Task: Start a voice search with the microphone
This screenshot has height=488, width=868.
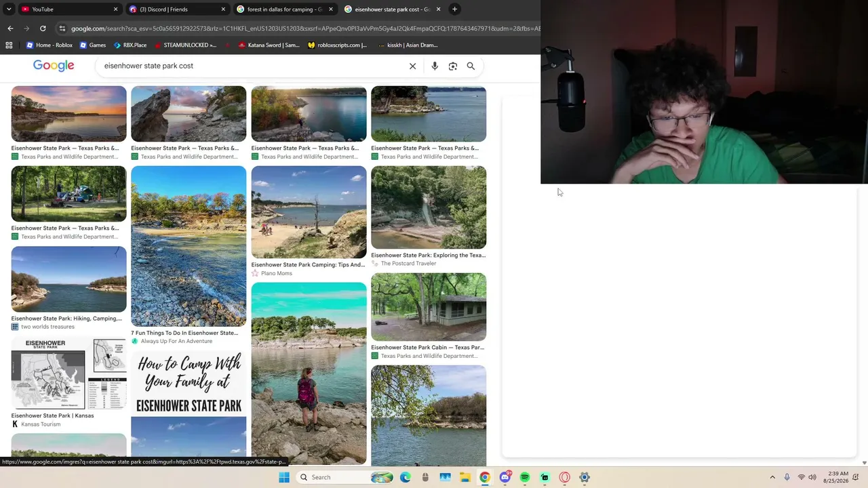Action: (435, 66)
